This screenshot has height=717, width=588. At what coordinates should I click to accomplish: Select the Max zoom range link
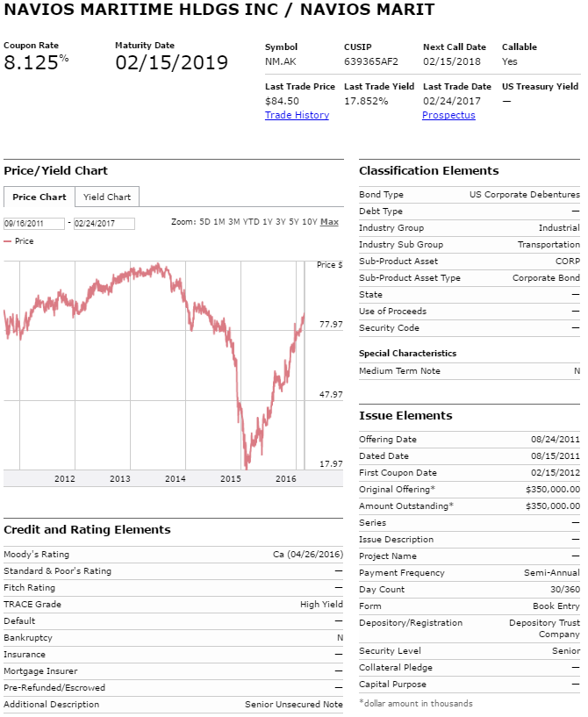pyautogui.click(x=329, y=222)
